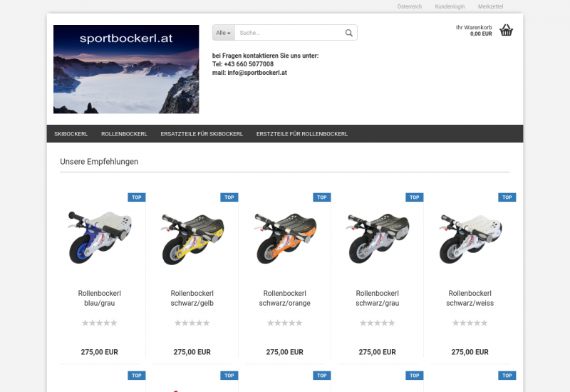Click star rating under Rollenbockerl schwarz/gelb
The width and height of the screenshot is (570, 392).
coord(192,323)
